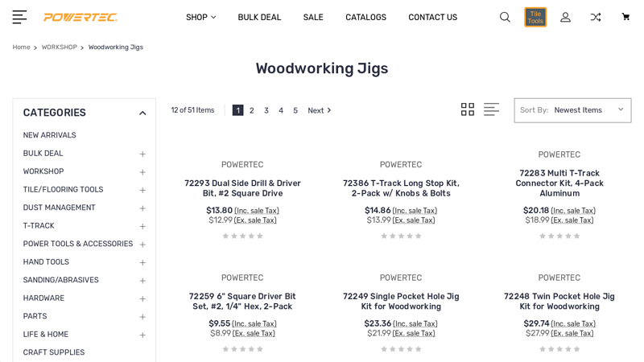Click star rating under 72386 T-Track Stop Kit
Screen dimensions: 644x362
401,236
